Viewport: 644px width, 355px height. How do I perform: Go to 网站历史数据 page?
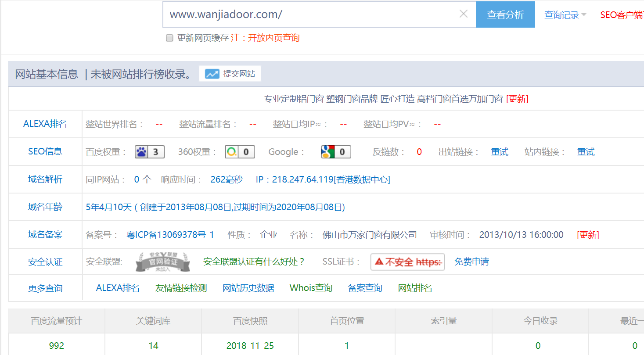(248, 288)
